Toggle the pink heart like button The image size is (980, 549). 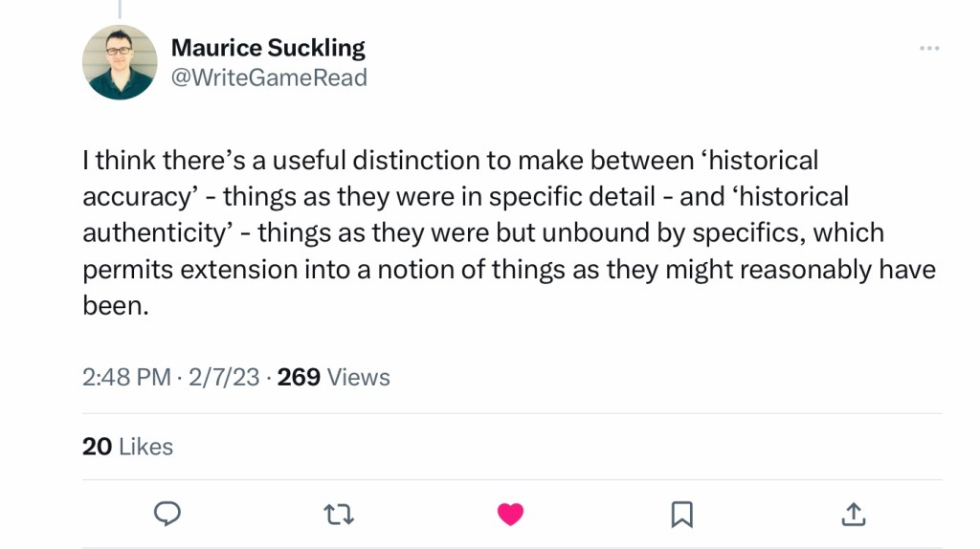511,515
